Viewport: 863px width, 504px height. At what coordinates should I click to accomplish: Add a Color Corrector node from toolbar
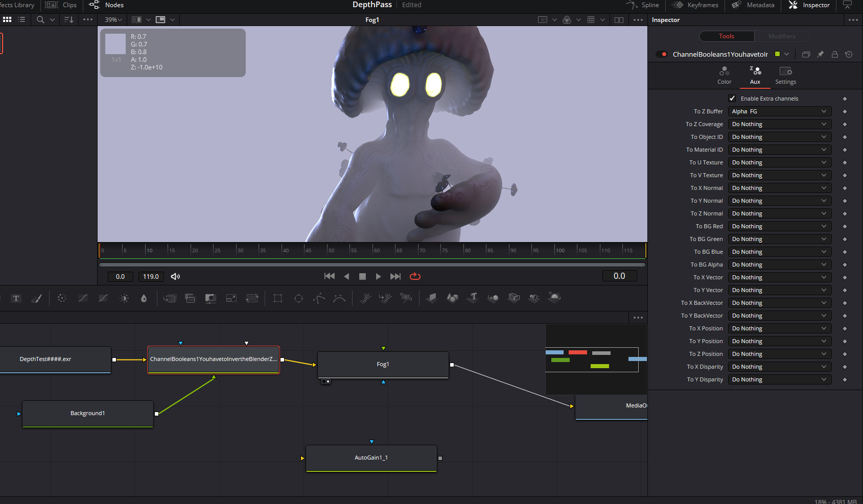tap(62, 298)
